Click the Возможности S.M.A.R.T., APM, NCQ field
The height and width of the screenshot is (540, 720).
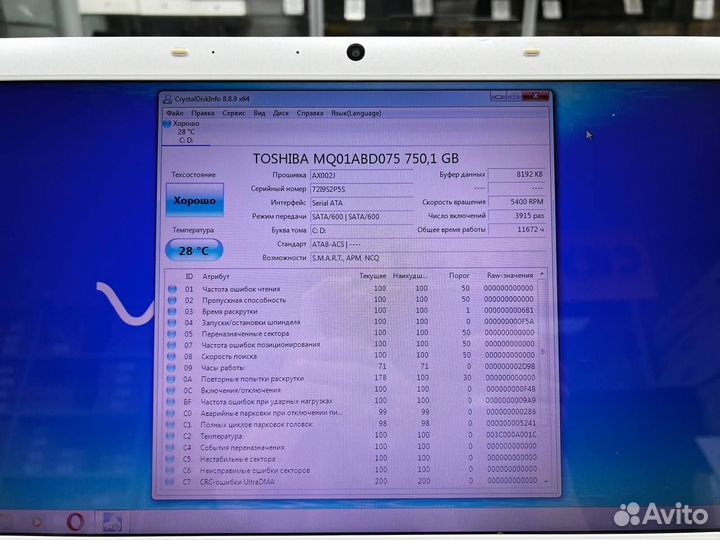428,258
